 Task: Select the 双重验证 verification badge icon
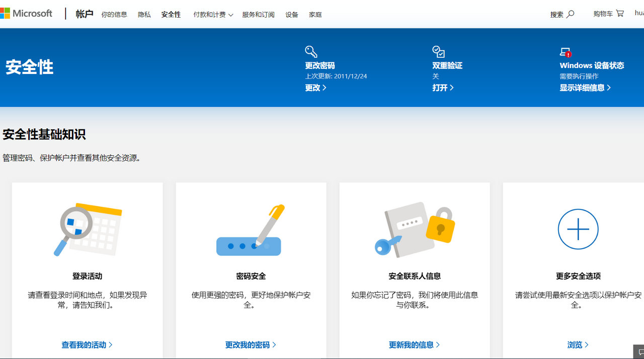[438, 51]
